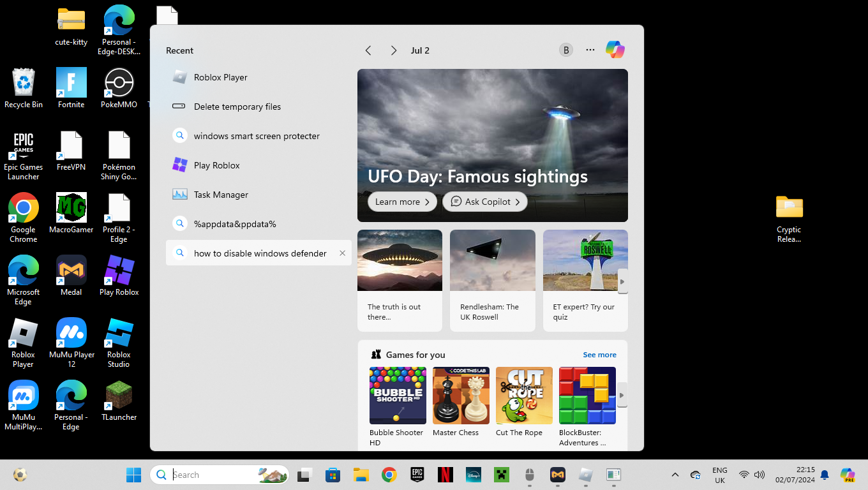Select the FreeVPN desktop shortcut
868x490 pixels.
pos(71,151)
